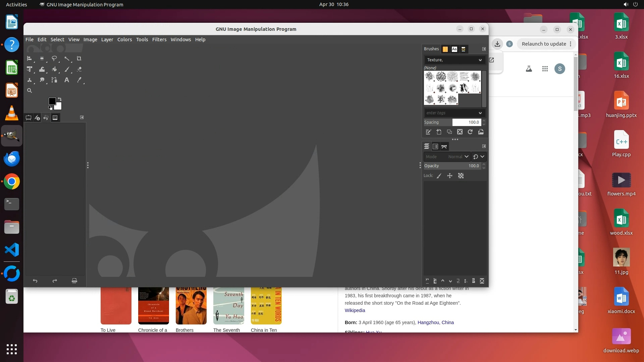Toggle the Lock pixels brush icon

coord(439,176)
